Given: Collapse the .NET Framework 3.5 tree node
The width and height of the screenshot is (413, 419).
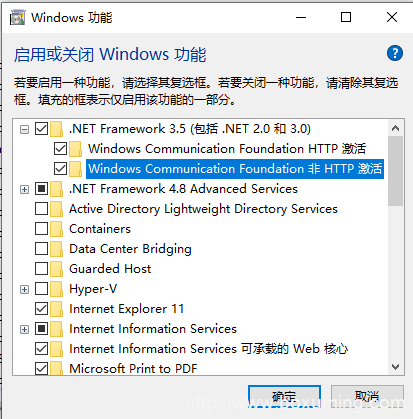Looking at the screenshot, I should (24, 129).
